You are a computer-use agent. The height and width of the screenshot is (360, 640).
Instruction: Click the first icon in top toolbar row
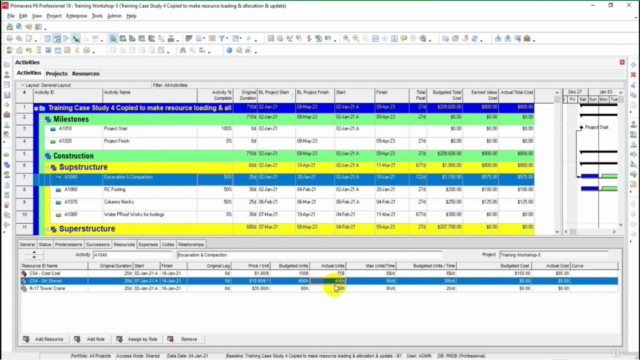[9, 27]
